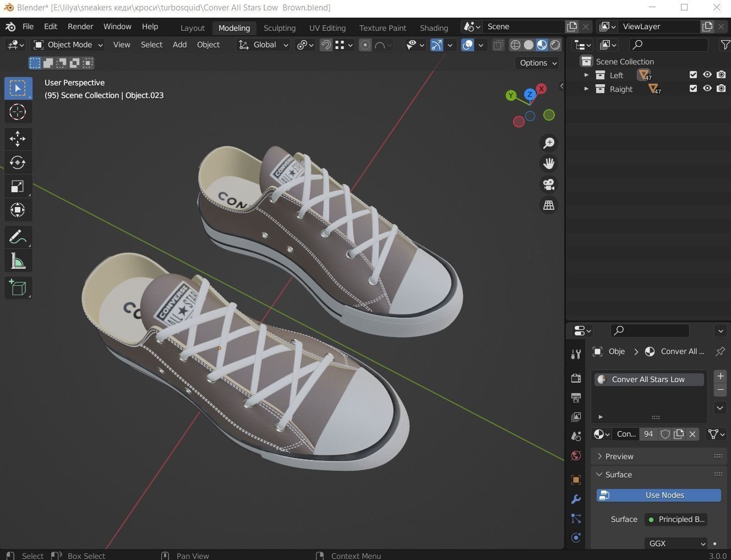The width and height of the screenshot is (731, 560).
Task: Click the Use Nodes button
Action: click(659, 495)
